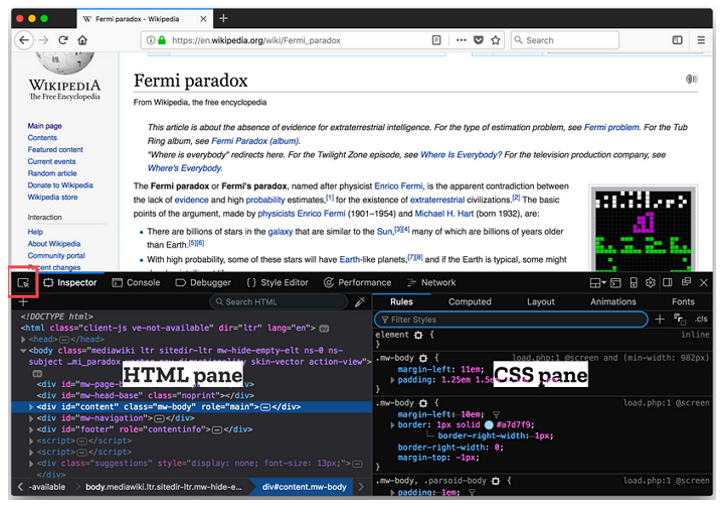724x508 pixels.
Task: Click the eyedropper icon beside Search HTML
Action: [x=360, y=302]
